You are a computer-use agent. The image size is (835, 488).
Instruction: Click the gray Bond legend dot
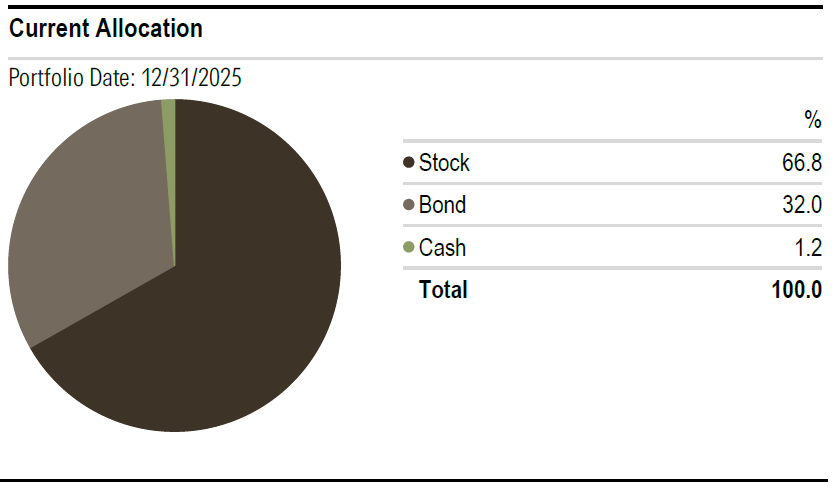click(409, 206)
